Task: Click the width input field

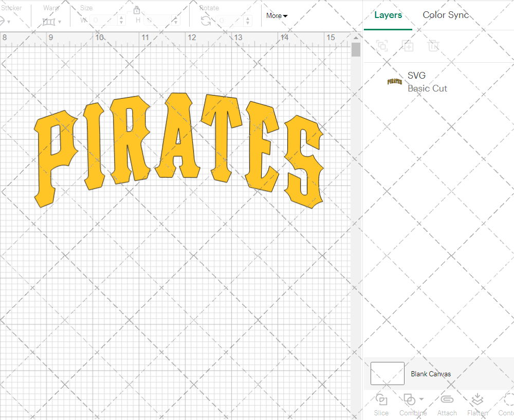Action: pyautogui.click(x=104, y=21)
